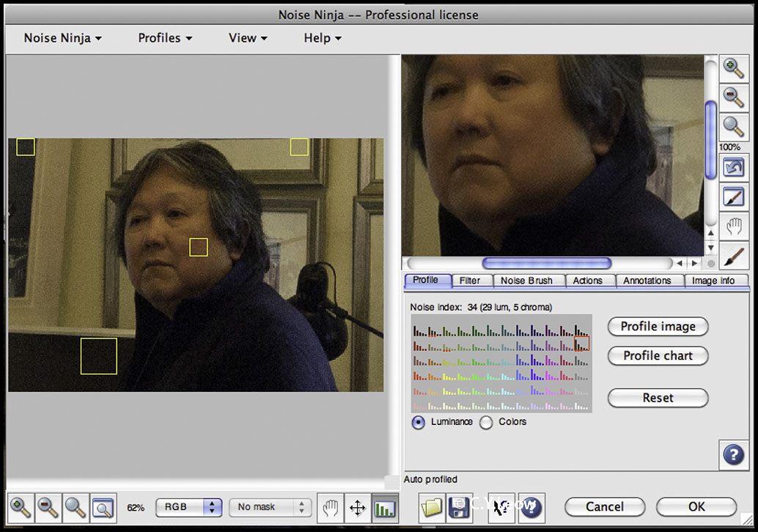Click the yellow sample square on the woman's cheek

coord(198,248)
